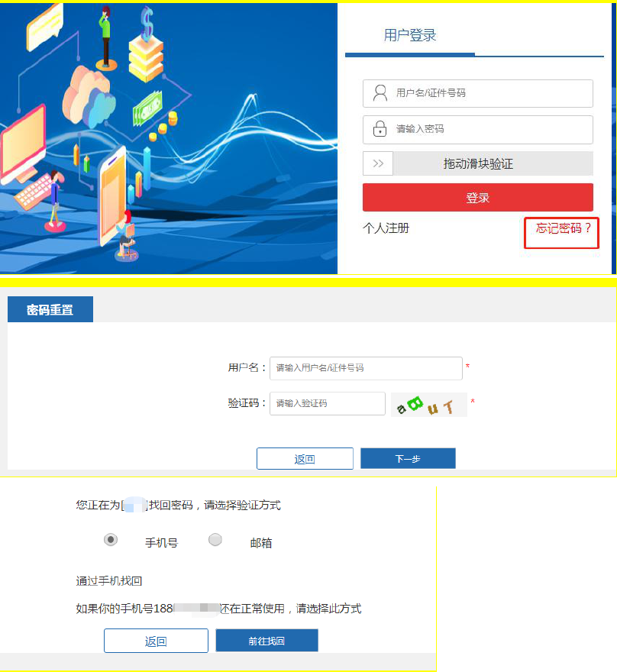Click the 请输入用户名/证件号码 reset field
This screenshot has width=617, height=672.
click(366, 368)
